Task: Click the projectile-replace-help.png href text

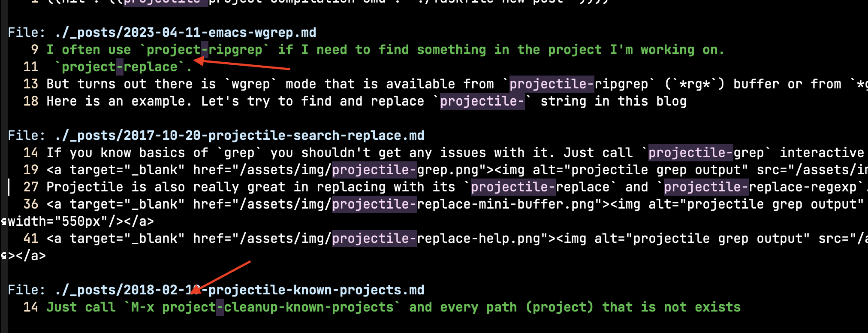Action: tap(390, 239)
